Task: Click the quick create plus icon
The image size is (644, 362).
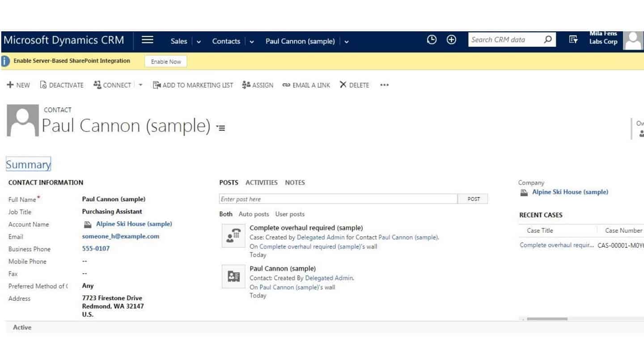Action: [452, 40]
